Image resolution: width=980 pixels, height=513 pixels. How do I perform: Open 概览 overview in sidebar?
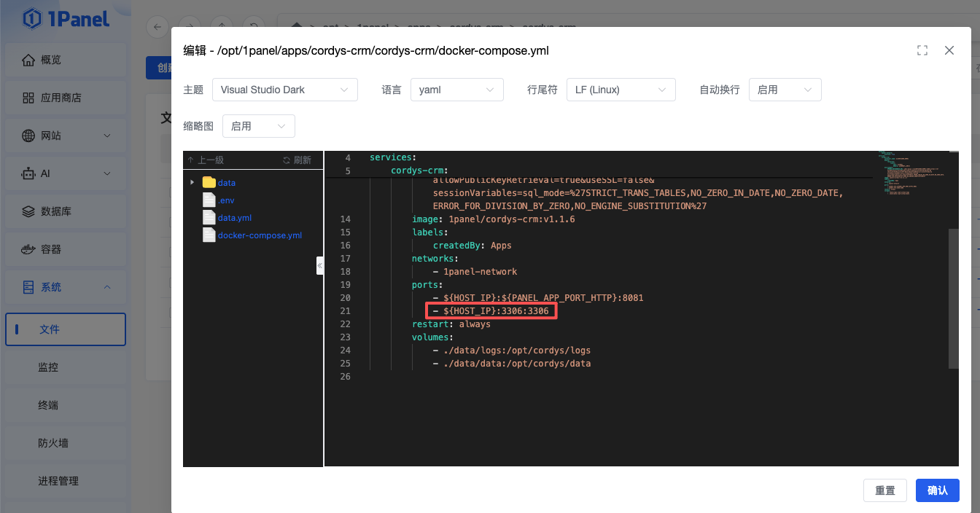coord(66,60)
